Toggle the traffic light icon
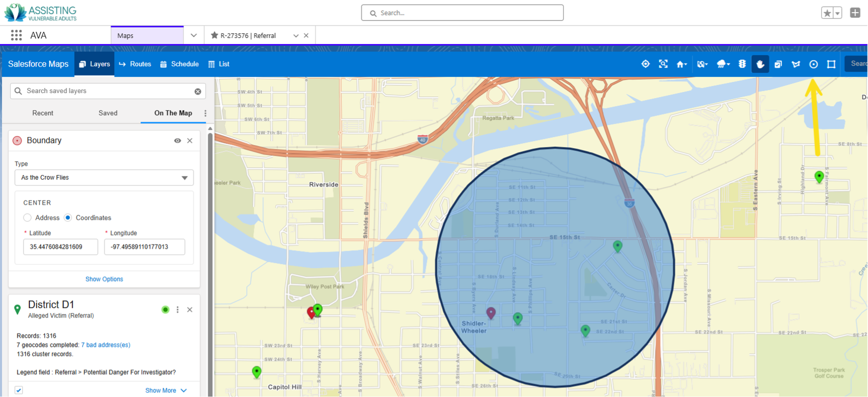868x397 pixels. point(742,64)
